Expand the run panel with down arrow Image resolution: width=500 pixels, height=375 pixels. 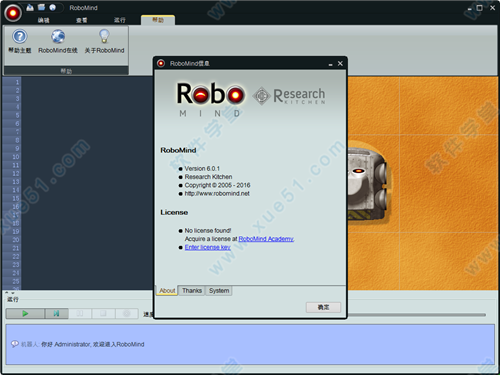click(x=13, y=293)
